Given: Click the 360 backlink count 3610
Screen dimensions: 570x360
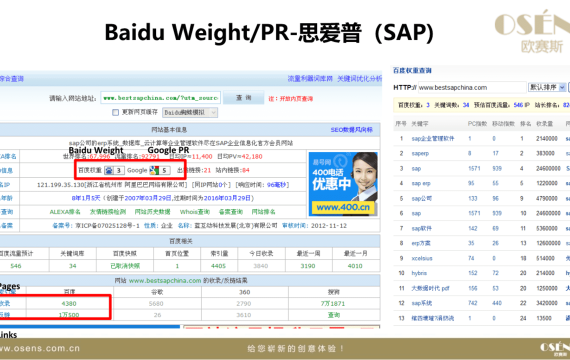Looking at the screenshot, I should pos(244,315).
